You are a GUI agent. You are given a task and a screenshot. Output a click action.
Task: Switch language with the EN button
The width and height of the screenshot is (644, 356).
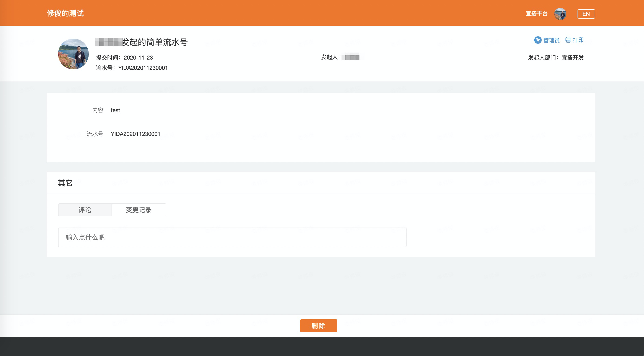point(586,14)
